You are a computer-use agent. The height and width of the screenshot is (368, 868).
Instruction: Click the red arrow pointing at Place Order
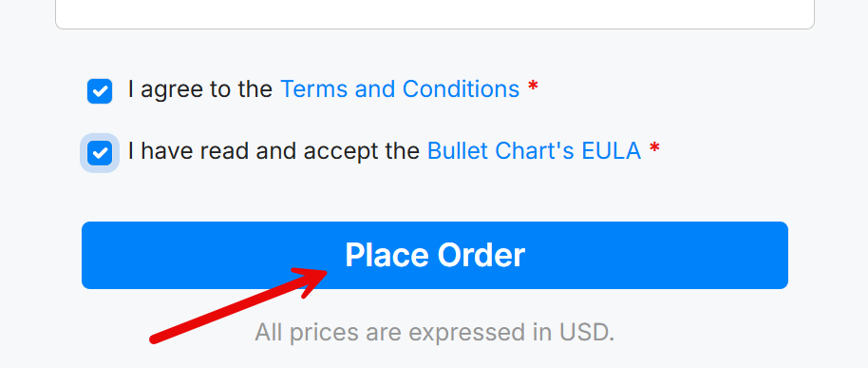pyautogui.click(x=239, y=305)
